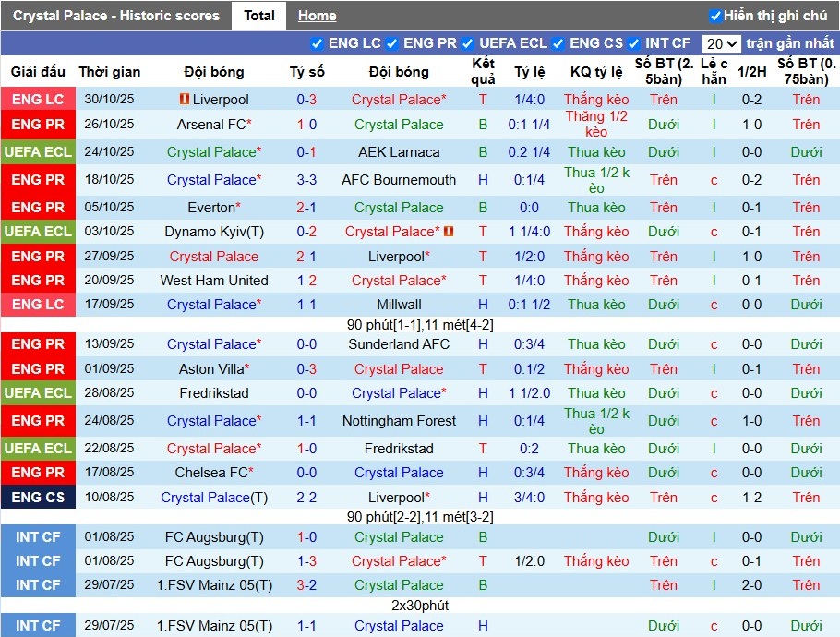Open the recent matches count dropdown
The width and height of the screenshot is (840, 637).
(721, 43)
